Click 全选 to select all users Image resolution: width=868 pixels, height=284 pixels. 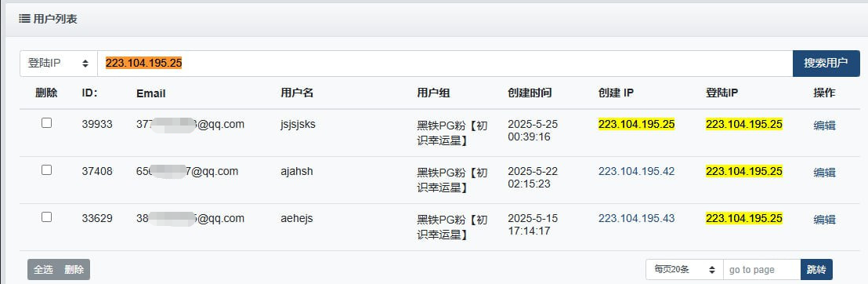[x=43, y=270]
